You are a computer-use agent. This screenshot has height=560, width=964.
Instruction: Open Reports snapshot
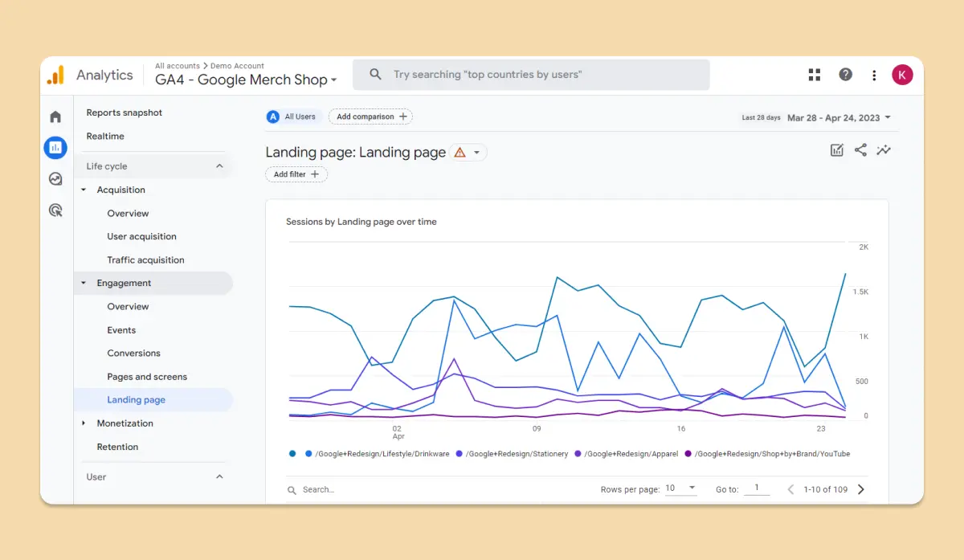tap(125, 113)
